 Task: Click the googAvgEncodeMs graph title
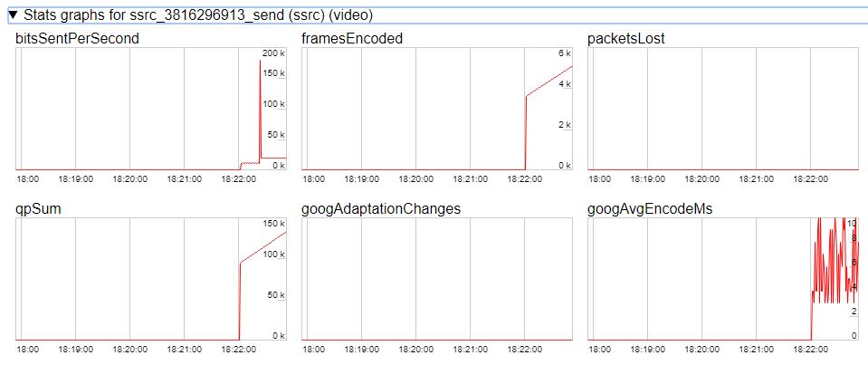(x=649, y=208)
